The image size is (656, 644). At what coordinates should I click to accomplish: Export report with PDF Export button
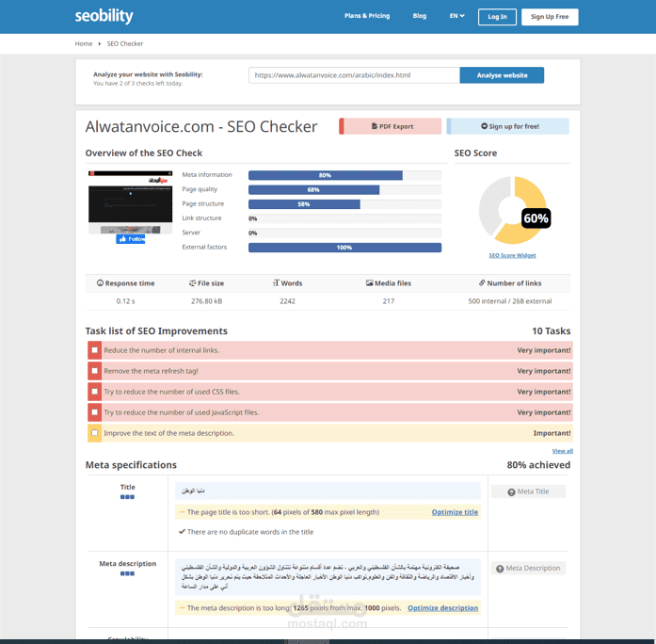pyautogui.click(x=390, y=126)
